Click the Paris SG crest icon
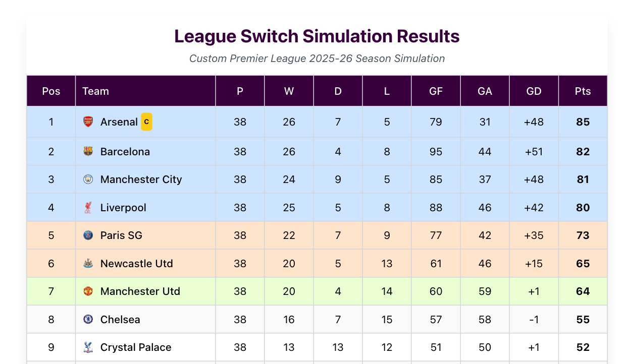 point(88,235)
